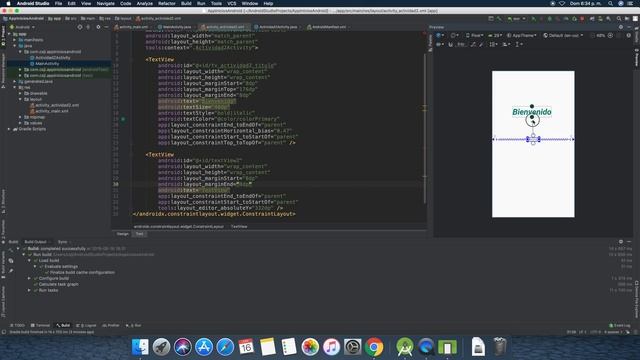
Task: Hide the Preview panel with the minus icon
Action: [x=629, y=27]
